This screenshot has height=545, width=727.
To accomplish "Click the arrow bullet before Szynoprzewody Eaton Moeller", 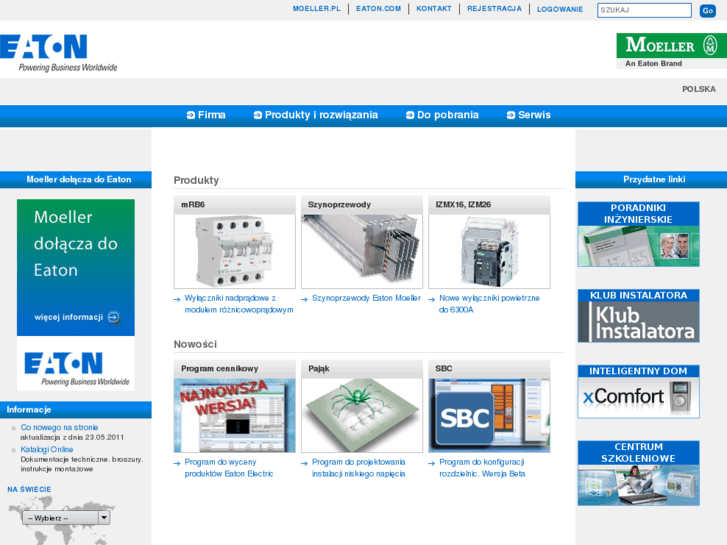I will [x=304, y=300].
